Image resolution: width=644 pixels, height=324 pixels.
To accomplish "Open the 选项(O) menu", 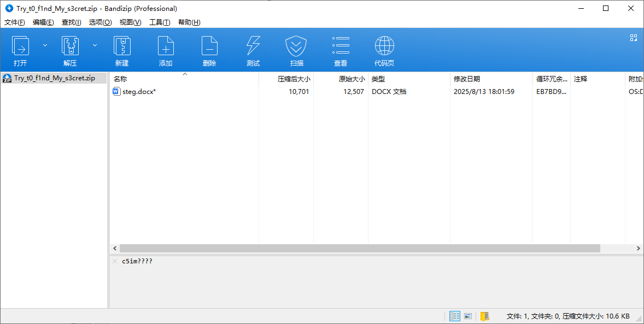I will pyautogui.click(x=100, y=22).
